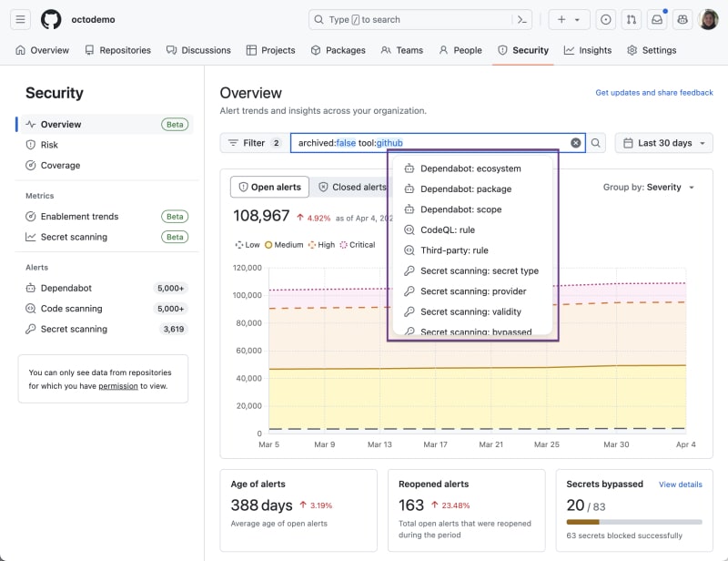Click the Secrets bypassed progress bar
Screen dimensions: 728x561
point(633,522)
